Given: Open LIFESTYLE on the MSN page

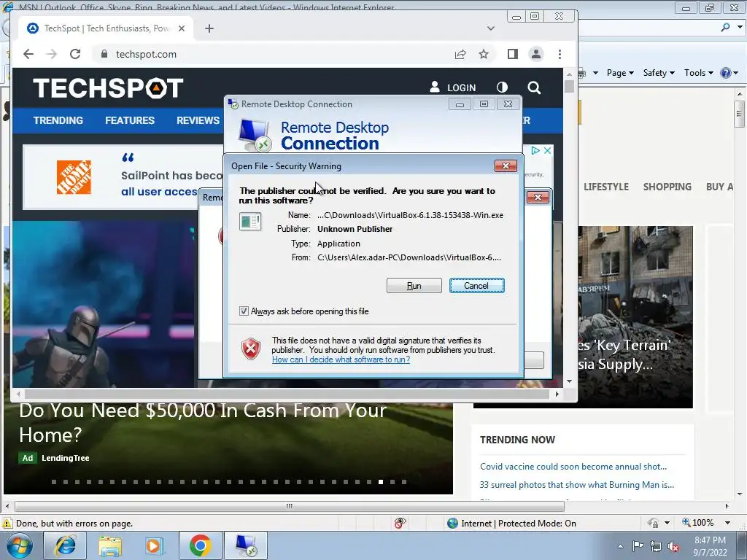Looking at the screenshot, I should pyautogui.click(x=606, y=187).
